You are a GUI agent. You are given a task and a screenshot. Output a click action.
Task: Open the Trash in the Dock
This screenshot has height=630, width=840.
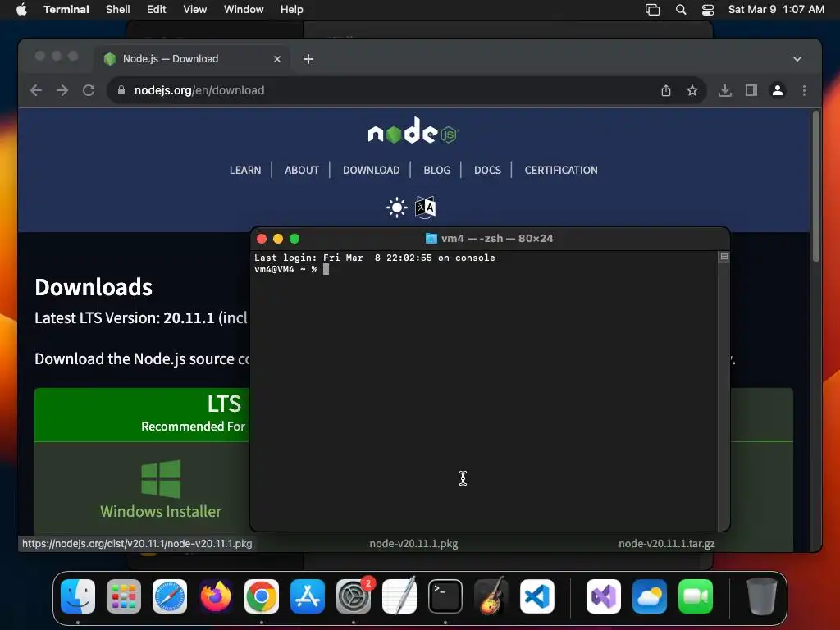point(762,596)
